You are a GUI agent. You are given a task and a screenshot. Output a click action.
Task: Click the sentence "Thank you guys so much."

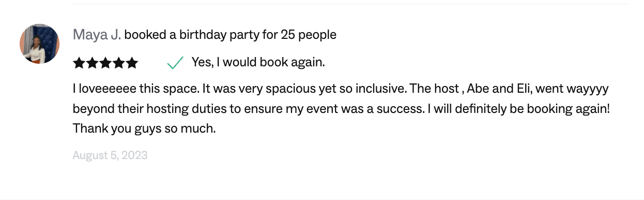coord(144,128)
